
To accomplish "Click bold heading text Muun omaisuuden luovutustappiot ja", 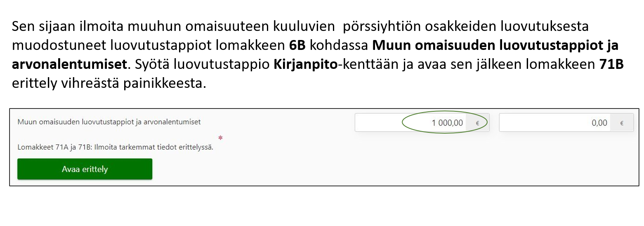I will click(x=495, y=46).
